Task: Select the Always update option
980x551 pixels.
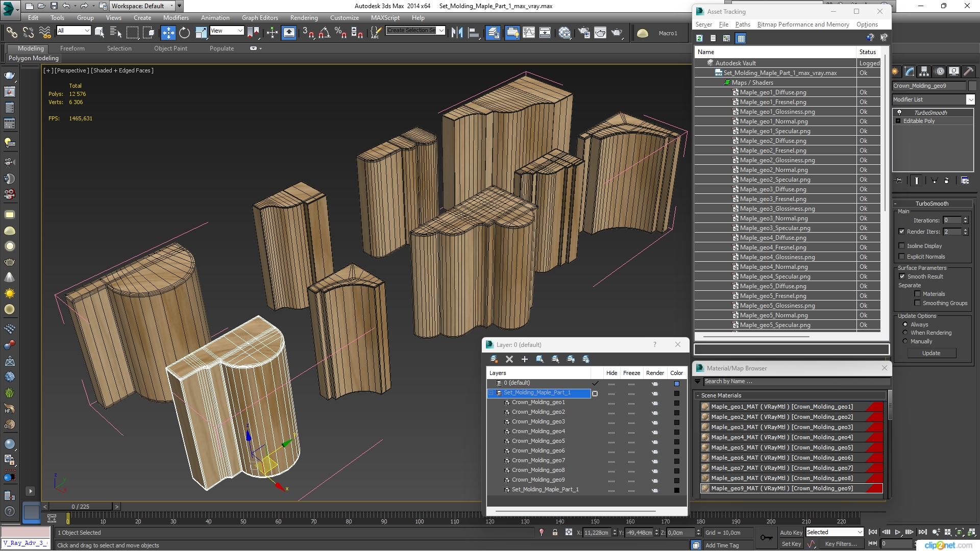Action: click(x=905, y=324)
